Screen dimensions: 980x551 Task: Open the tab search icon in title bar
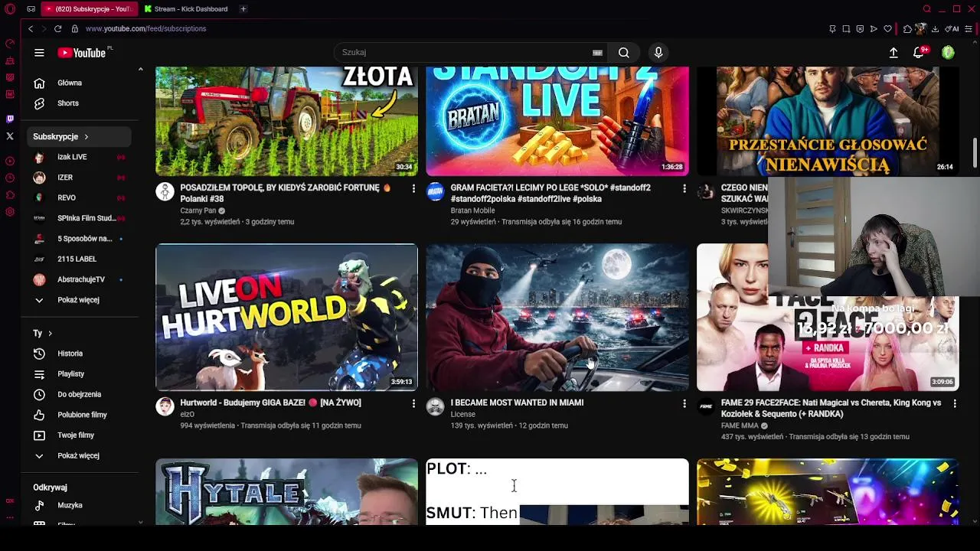pyautogui.click(x=926, y=9)
